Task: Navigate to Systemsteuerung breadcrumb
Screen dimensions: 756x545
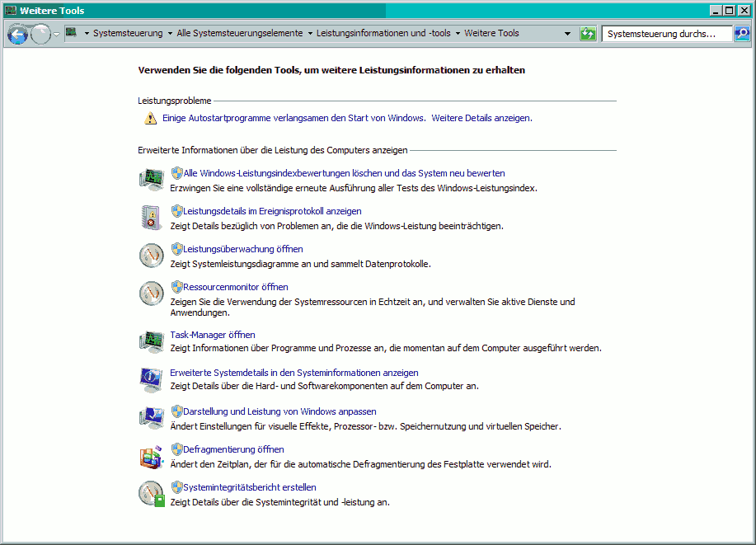Action: pos(128,33)
